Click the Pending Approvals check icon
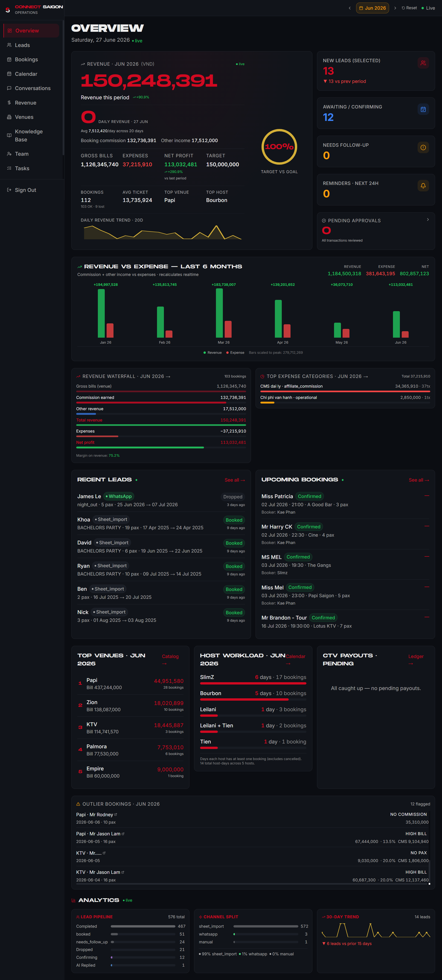This screenshot has height=980, width=442. click(324, 221)
